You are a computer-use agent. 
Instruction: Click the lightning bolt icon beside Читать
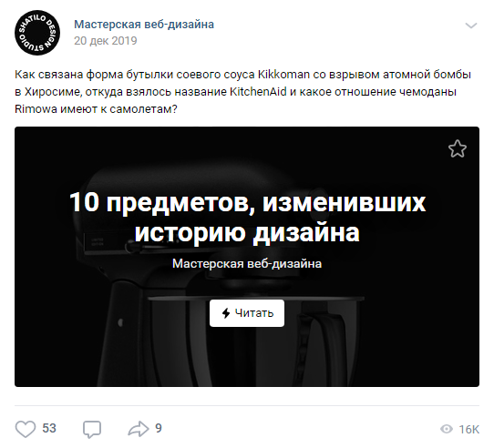point(225,313)
